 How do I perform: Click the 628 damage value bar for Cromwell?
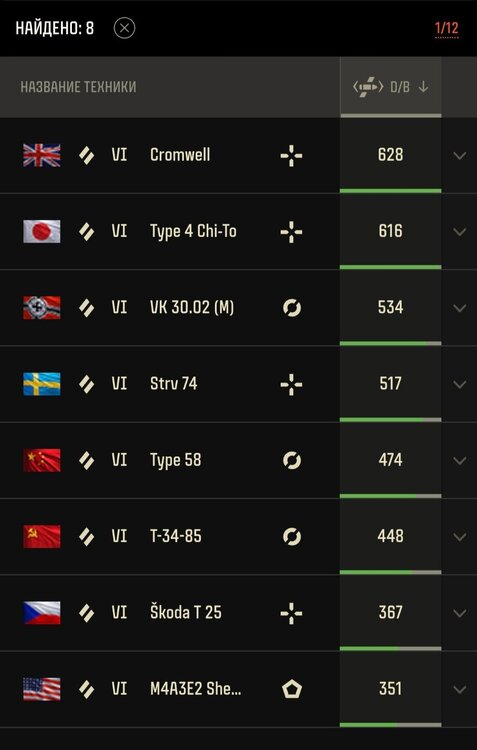[390, 155]
